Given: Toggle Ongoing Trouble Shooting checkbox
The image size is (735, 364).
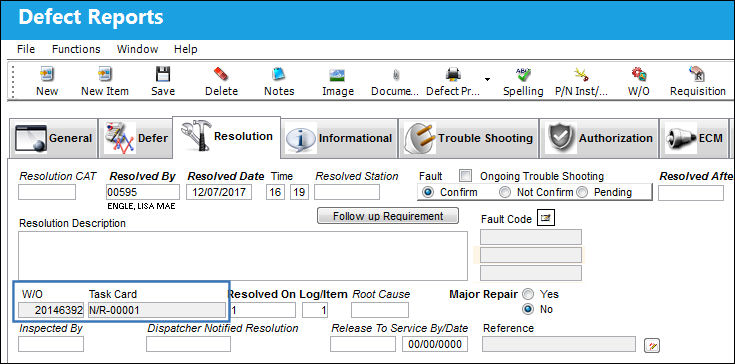Looking at the screenshot, I should point(465,176).
